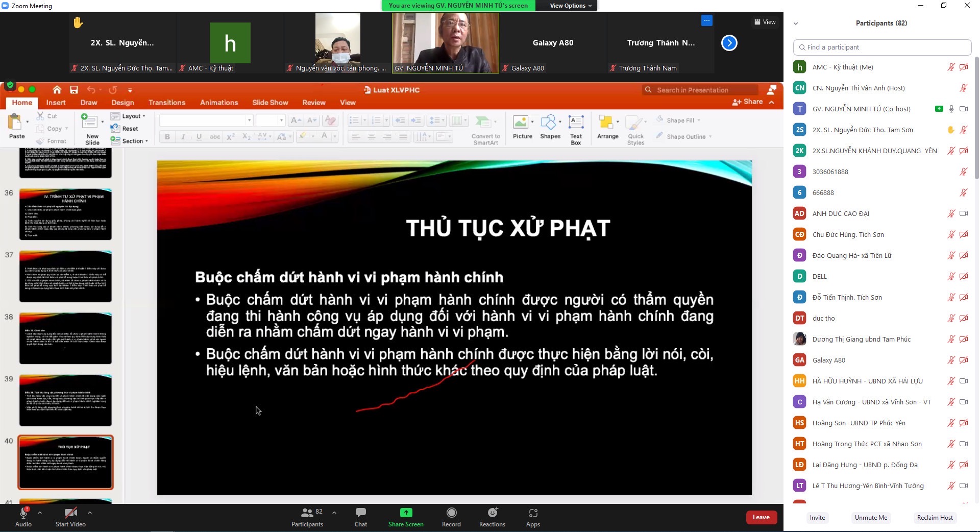Image resolution: width=980 pixels, height=532 pixels.
Task: Expand Audio options caret
Action: pos(40,512)
